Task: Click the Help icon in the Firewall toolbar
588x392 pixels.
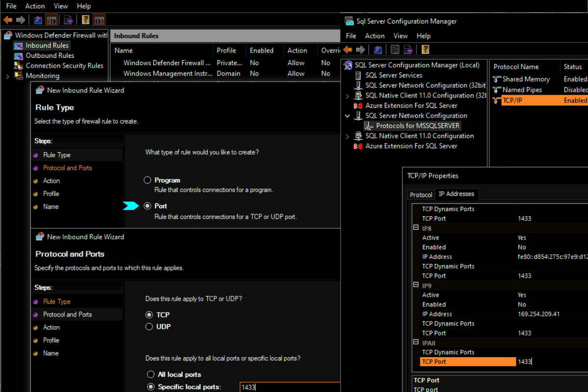Action: (86, 20)
